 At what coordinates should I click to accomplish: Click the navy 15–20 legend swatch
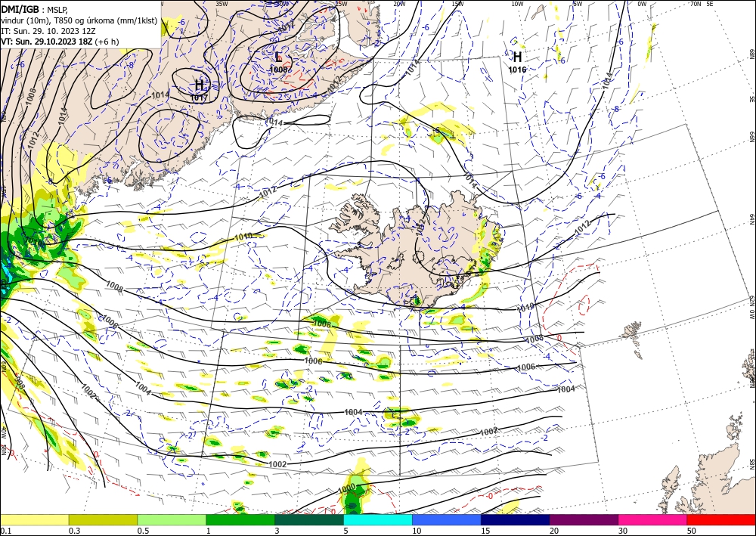pyautogui.click(x=515, y=519)
